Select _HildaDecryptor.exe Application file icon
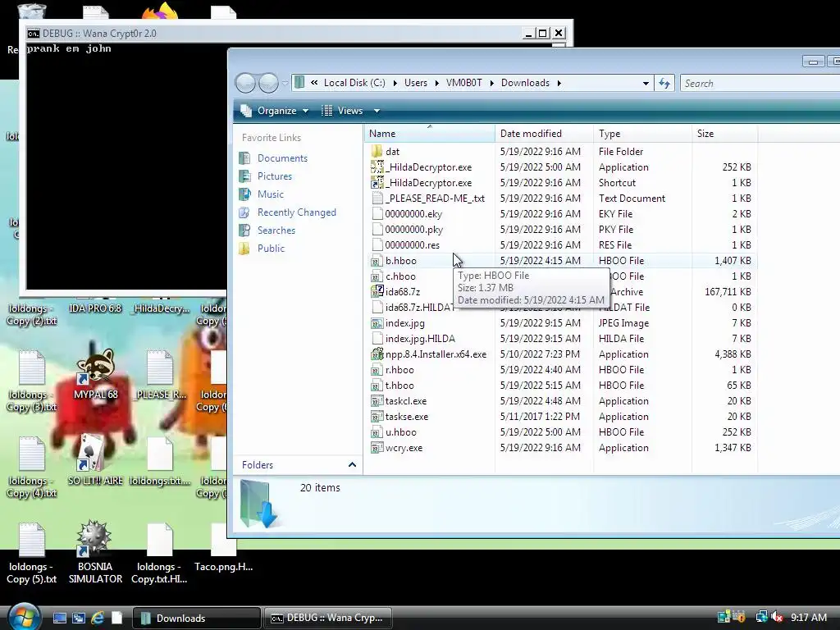 tap(377, 167)
